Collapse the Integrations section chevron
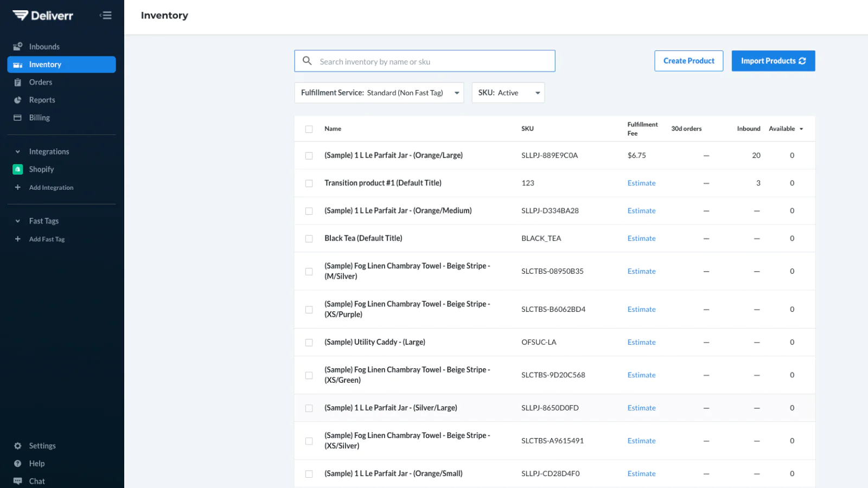The width and height of the screenshot is (868, 488). tap(18, 152)
